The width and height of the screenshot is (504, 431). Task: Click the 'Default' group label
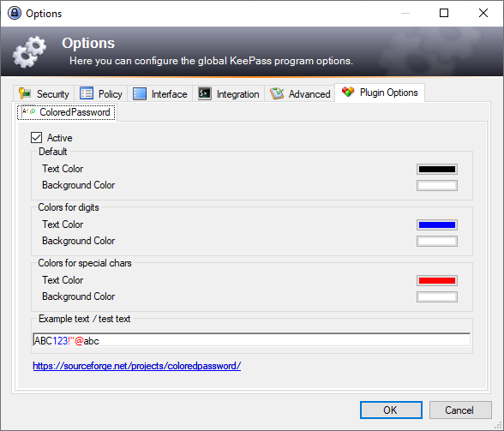click(53, 152)
